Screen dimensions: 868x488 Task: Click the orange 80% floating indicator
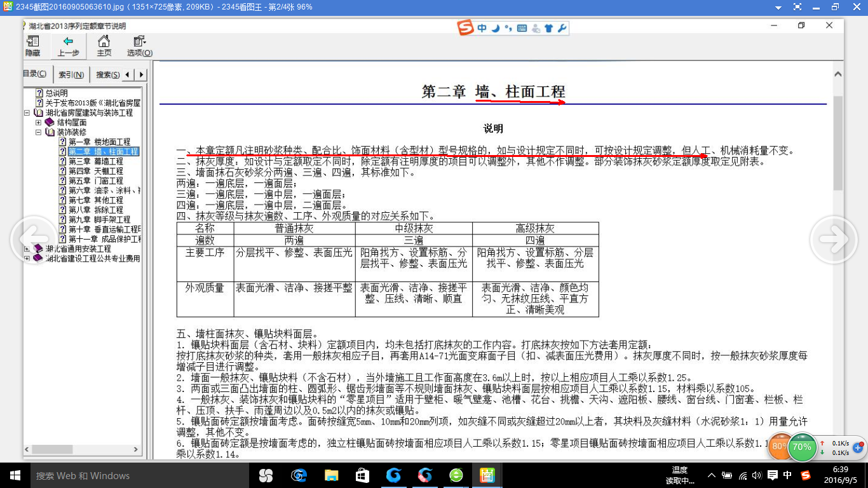pyautogui.click(x=780, y=447)
